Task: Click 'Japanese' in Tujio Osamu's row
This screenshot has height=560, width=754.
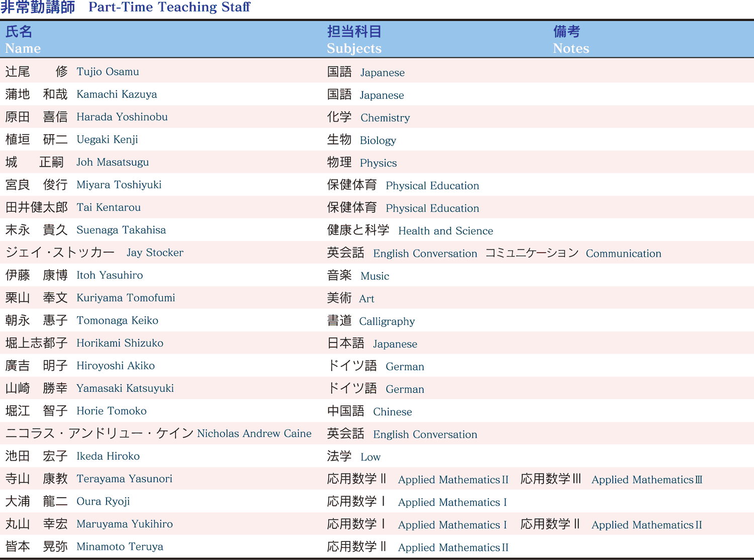Action: (383, 72)
